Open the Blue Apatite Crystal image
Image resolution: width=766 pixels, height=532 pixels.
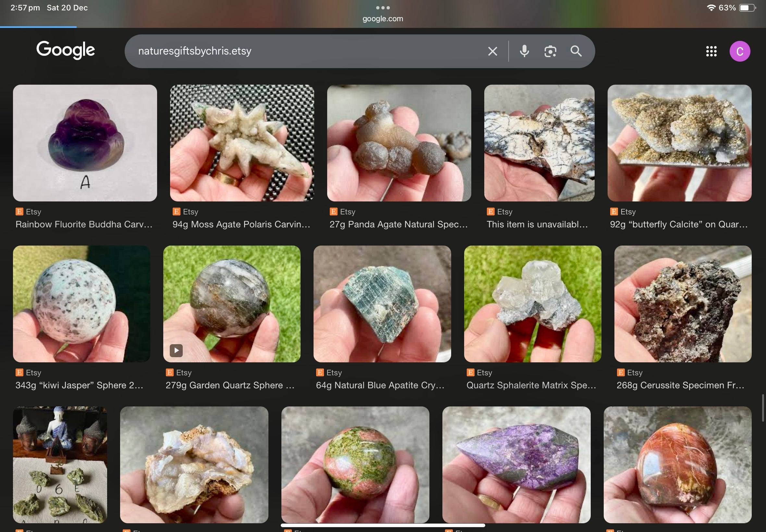pos(382,304)
